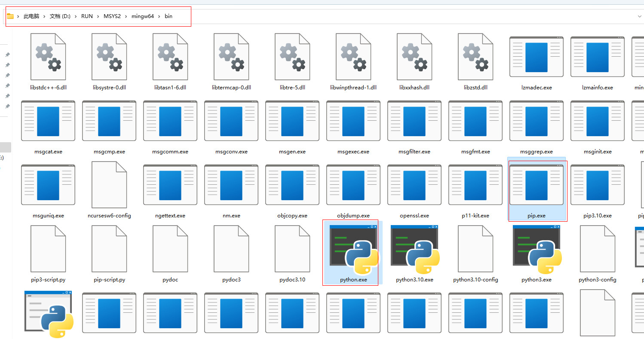The width and height of the screenshot is (644, 339).
Task: Navigate to RUN breadcrumb segment
Action: click(x=87, y=16)
